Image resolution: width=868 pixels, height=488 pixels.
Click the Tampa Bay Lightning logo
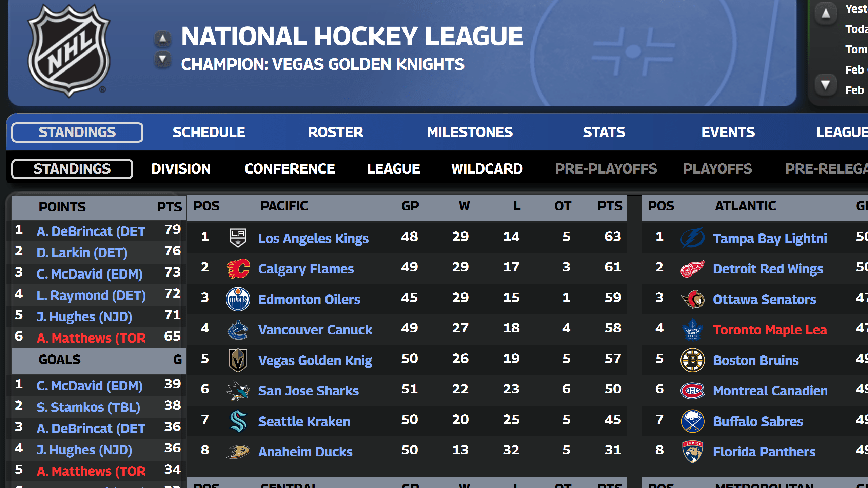tap(692, 238)
